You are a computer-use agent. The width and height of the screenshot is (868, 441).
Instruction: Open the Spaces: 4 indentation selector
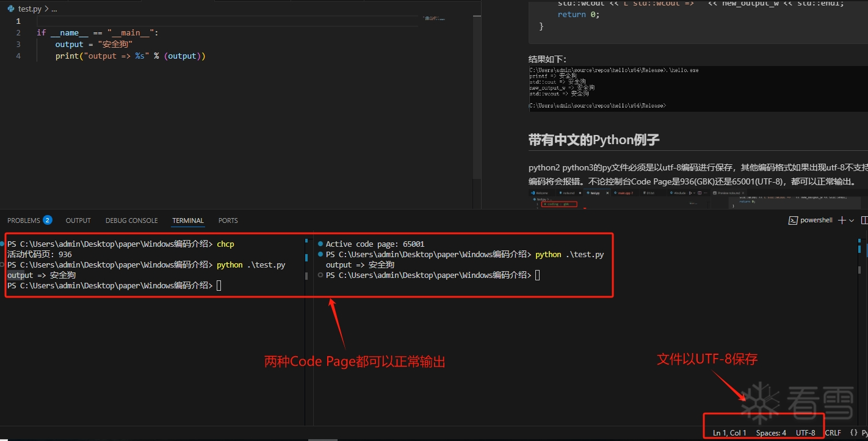771,433
